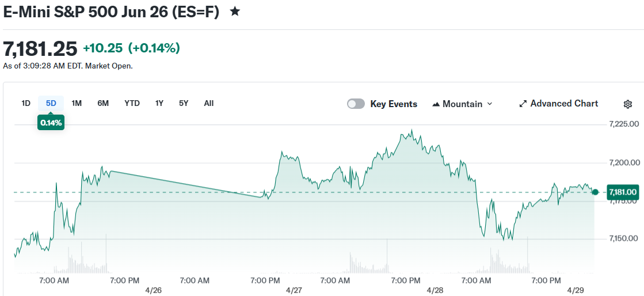Click the 4/28 date label
This screenshot has height=296, width=644.
pyautogui.click(x=435, y=290)
